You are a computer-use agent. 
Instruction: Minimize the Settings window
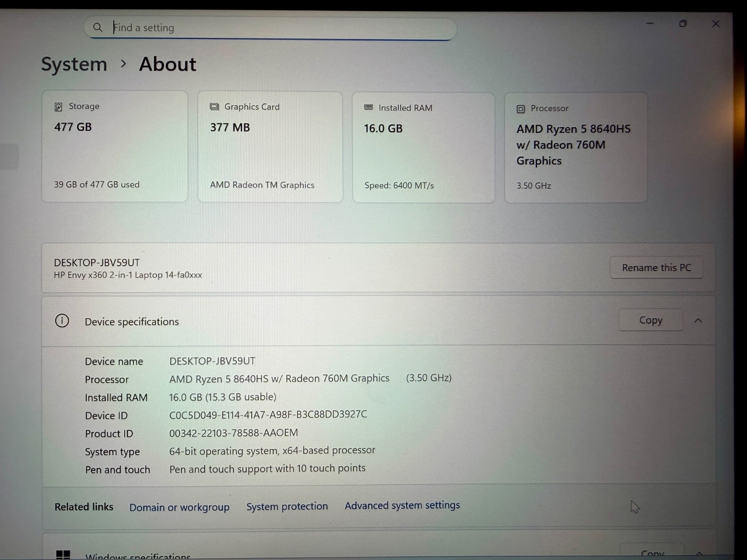pos(649,23)
